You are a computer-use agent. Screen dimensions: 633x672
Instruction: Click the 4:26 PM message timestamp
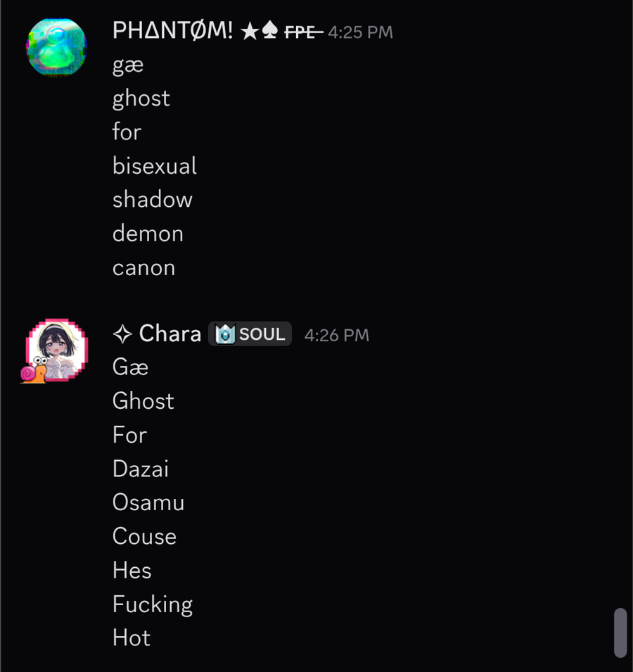click(336, 335)
